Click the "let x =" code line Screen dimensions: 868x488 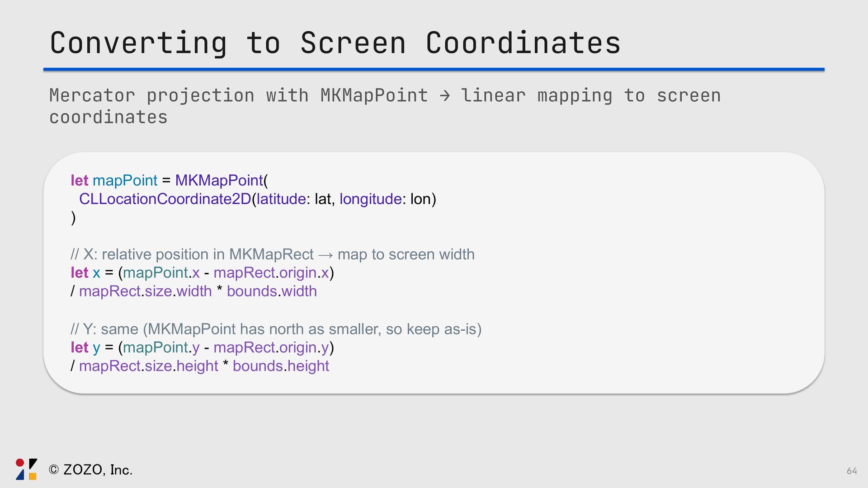(x=202, y=273)
